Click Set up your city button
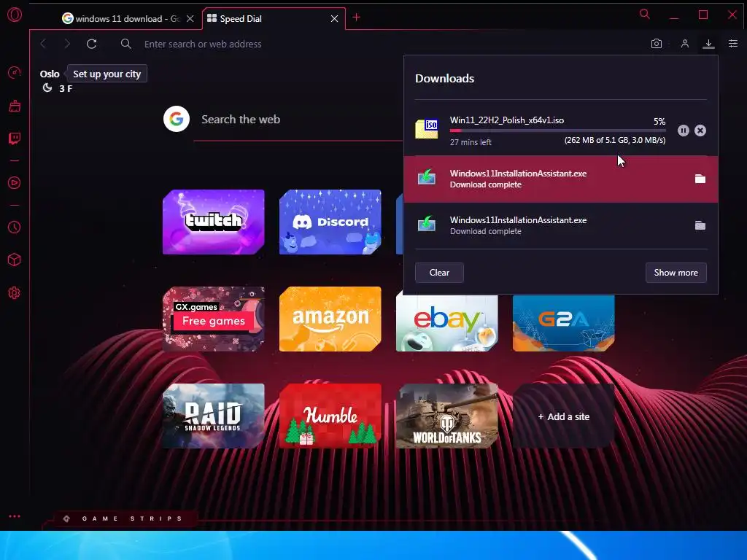 (x=107, y=74)
